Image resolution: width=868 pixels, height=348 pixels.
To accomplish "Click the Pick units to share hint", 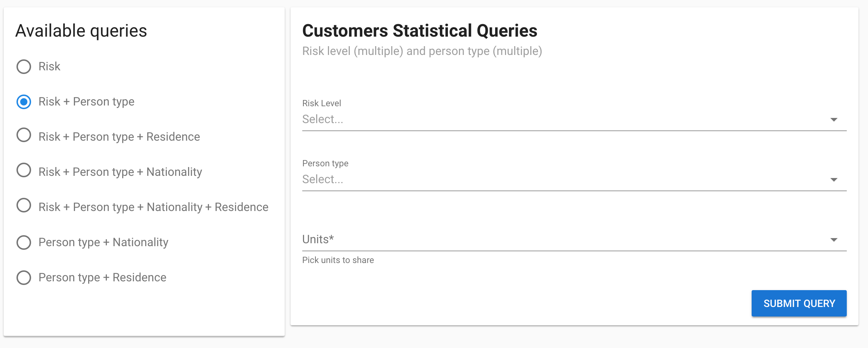I will click(x=338, y=260).
